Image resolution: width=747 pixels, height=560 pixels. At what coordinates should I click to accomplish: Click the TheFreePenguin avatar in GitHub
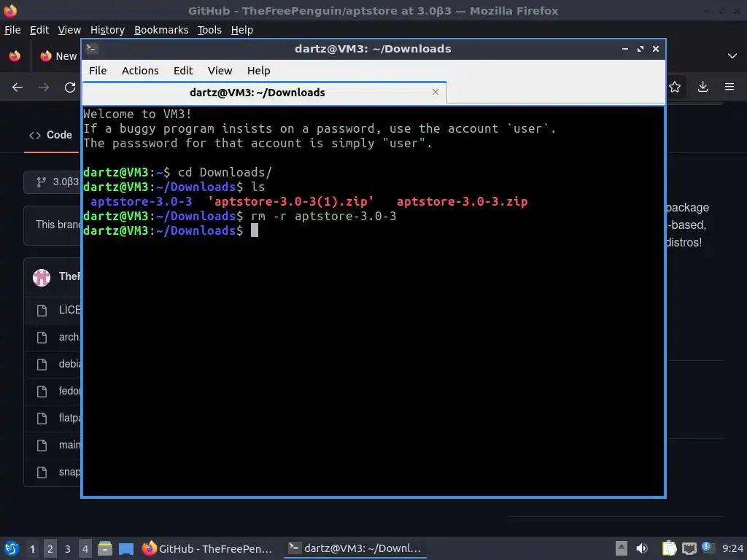tap(42, 276)
